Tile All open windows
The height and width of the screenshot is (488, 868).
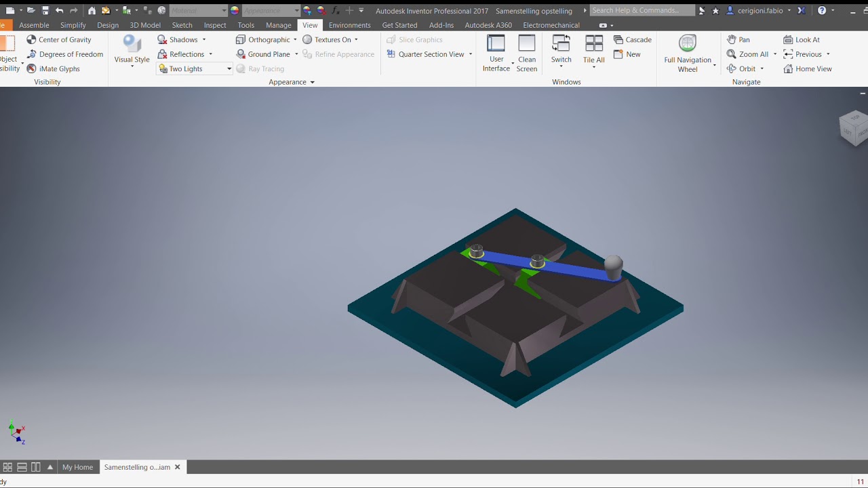pyautogui.click(x=594, y=52)
